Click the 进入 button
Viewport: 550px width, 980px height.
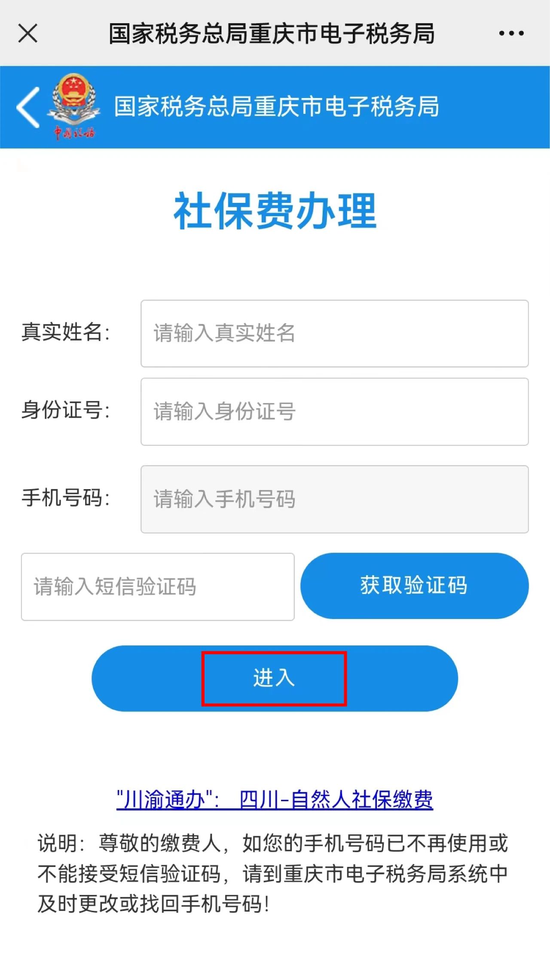pos(275,678)
